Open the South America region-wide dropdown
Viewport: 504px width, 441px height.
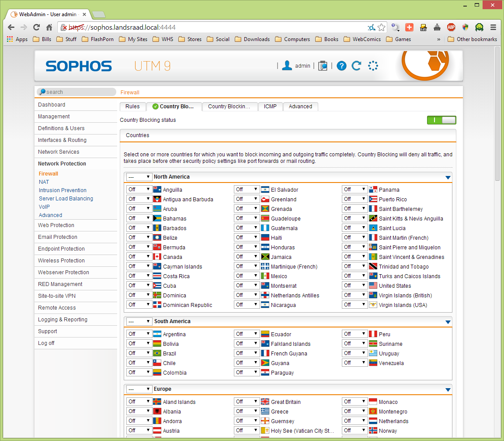(139, 321)
